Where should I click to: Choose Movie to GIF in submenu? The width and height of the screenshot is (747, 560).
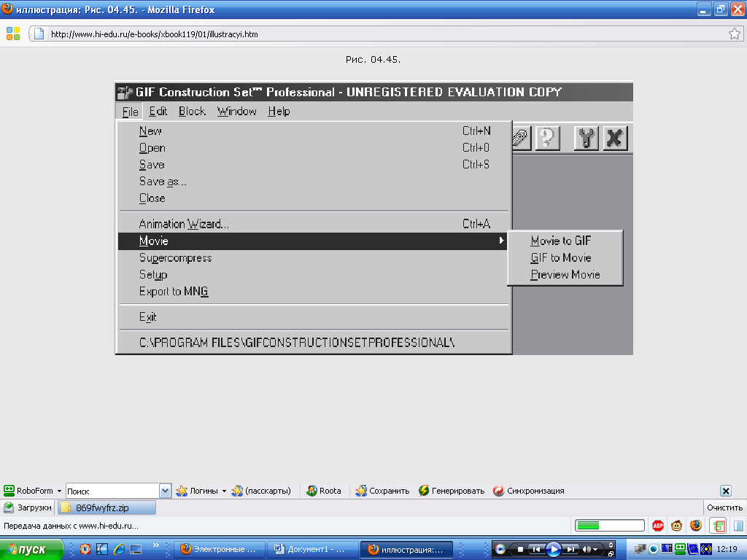565,241
